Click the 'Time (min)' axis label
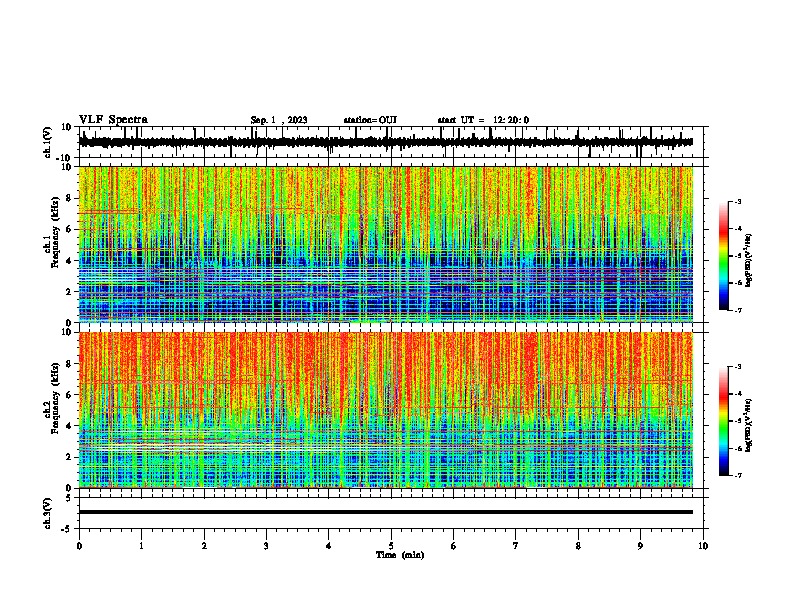Viewport: 792px width, 612px height. pos(400,555)
